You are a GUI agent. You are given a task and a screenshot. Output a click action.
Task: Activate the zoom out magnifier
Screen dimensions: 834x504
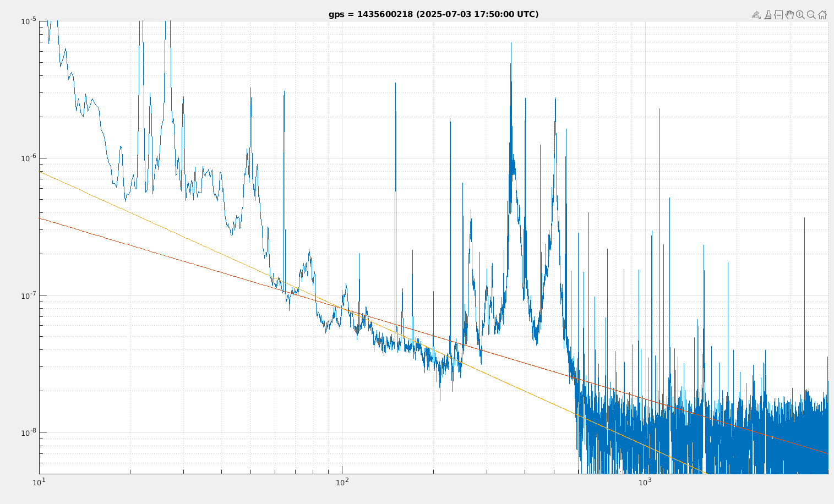pos(811,15)
